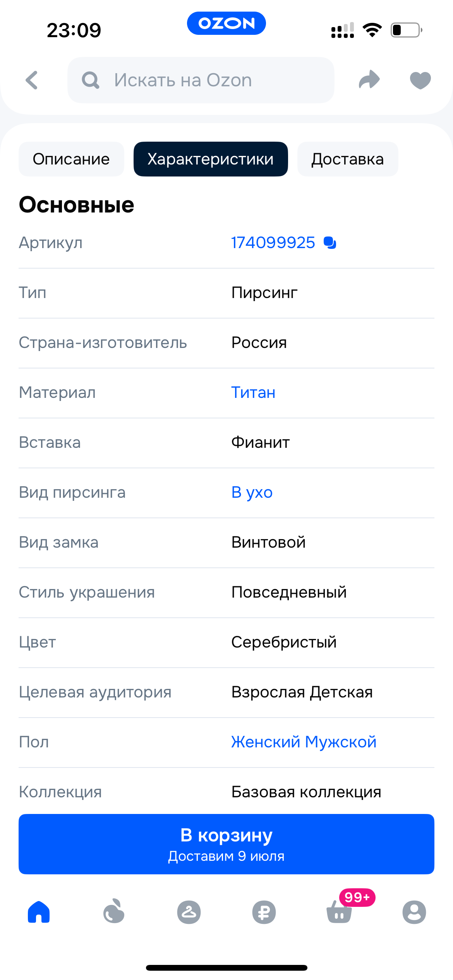This screenshot has width=453, height=980.
Task: Focus the Искать на Ozon search field
Action: click(x=201, y=80)
